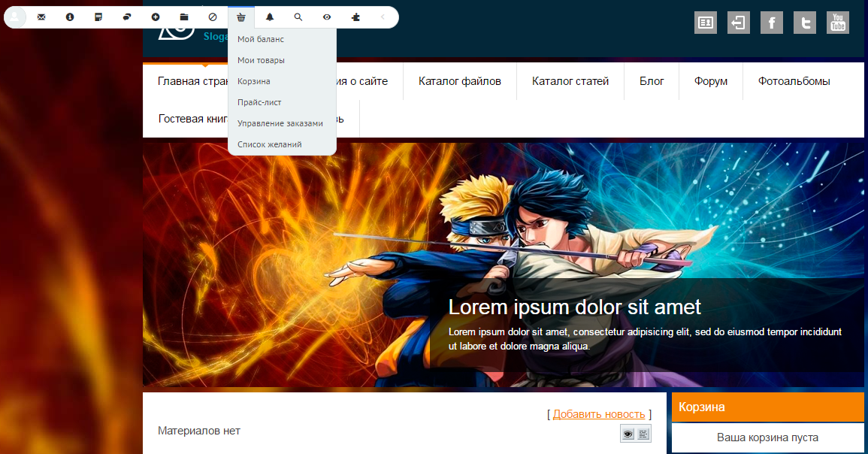
Task: Open the YouTube icon in header
Action: (838, 23)
